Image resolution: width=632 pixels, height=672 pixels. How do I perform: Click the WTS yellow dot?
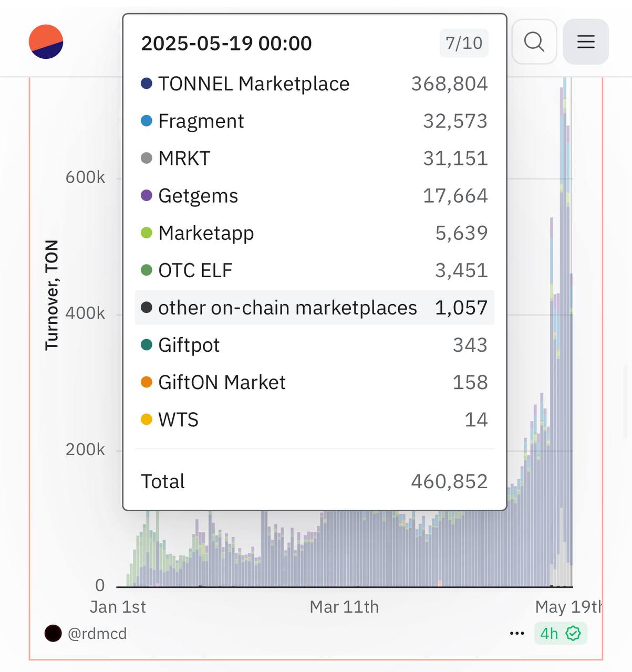click(x=147, y=419)
